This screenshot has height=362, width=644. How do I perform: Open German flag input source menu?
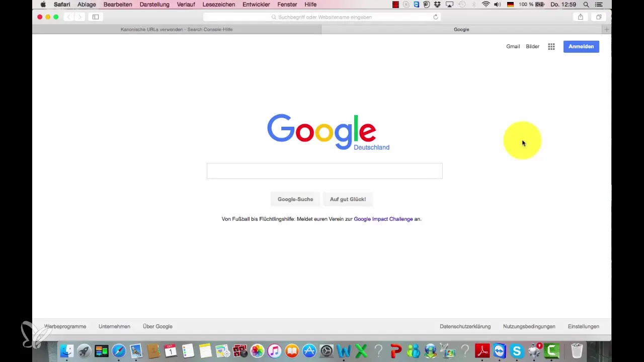(x=511, y=5)
